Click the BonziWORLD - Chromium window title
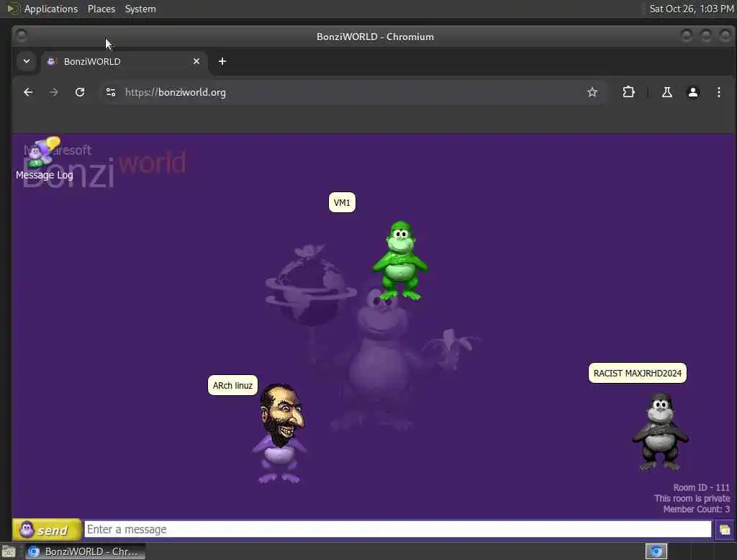737x560 pixels. 375,37
